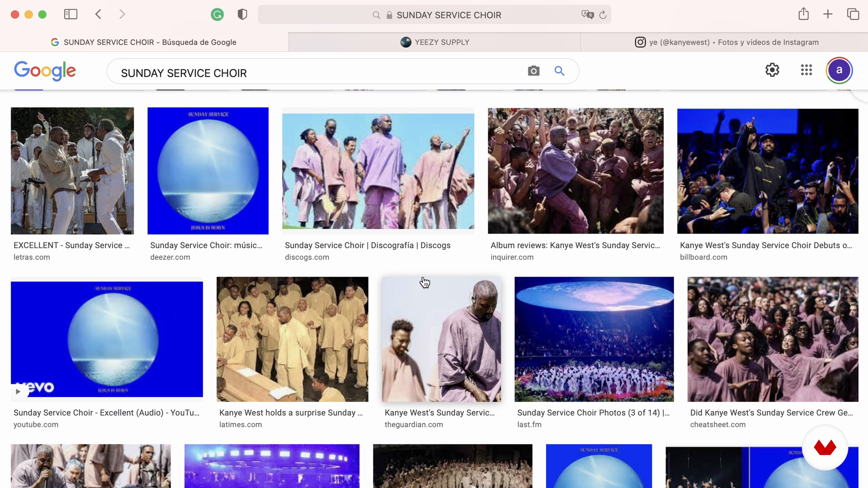Click the translate page icon in address bar
The width and height of the screenshot is (868, 488).
pos(587,14)
